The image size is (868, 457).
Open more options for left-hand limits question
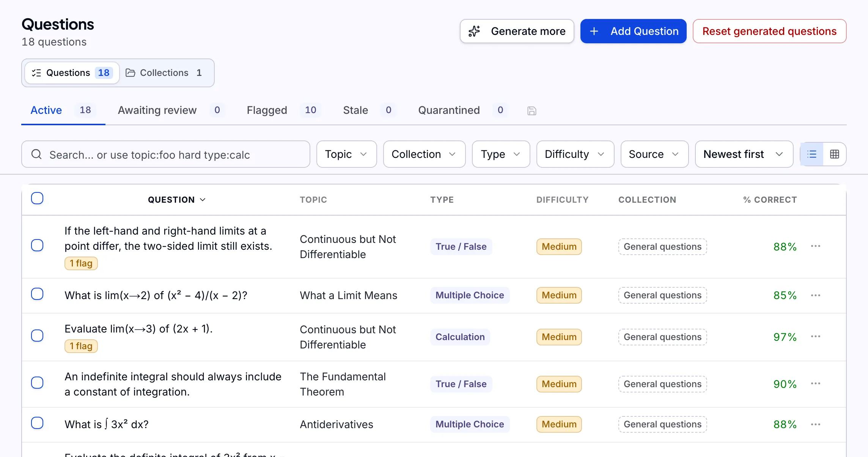pos(816,246)
